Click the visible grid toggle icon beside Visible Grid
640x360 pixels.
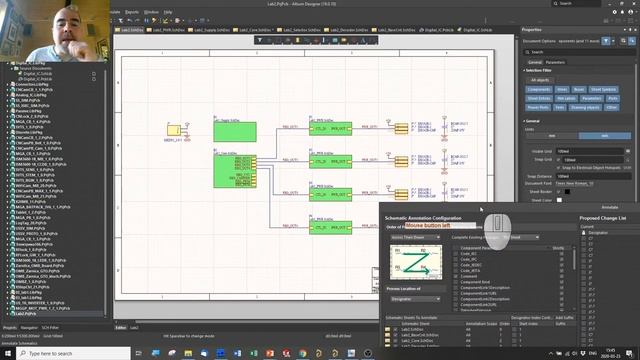click(x=628, y=151)
